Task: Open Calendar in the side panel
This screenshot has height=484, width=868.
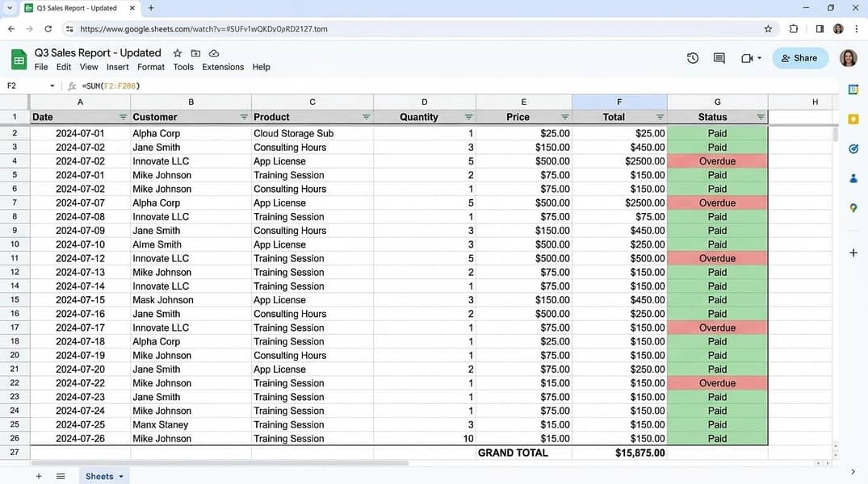Action: [853, 89]
